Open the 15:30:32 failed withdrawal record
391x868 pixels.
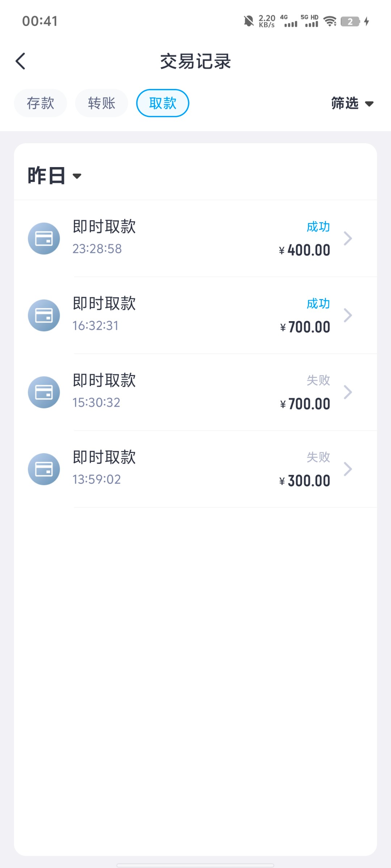point(195,392)
